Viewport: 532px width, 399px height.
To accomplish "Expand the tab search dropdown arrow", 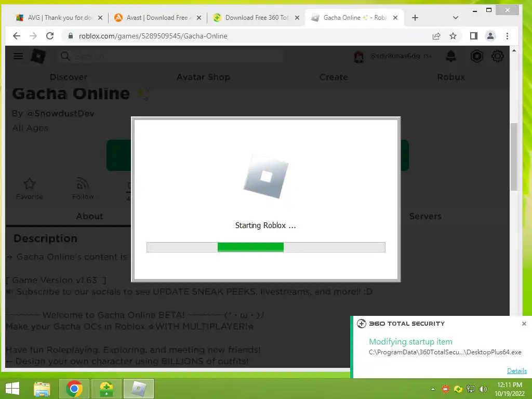I will pos(455,18).
